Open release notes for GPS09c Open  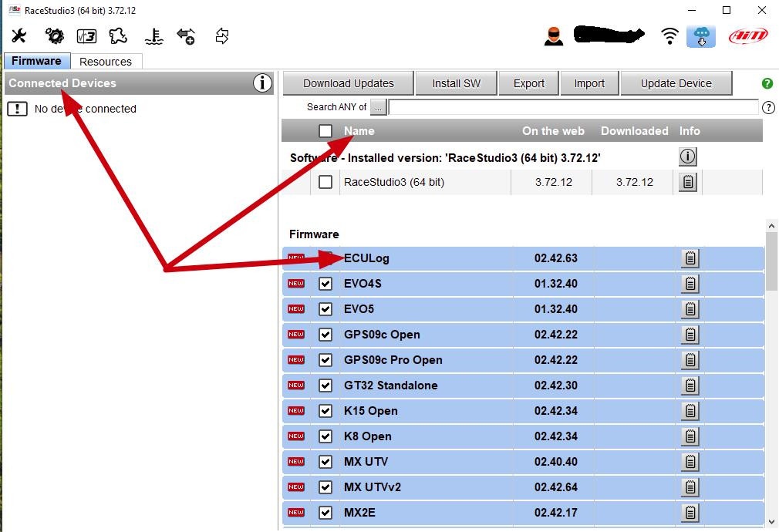[x=690, y=335]
